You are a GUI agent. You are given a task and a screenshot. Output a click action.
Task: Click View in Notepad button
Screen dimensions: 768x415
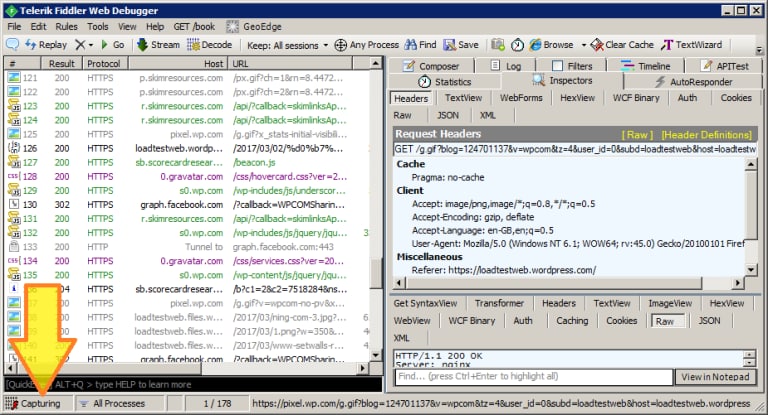[x=715, y=377]
